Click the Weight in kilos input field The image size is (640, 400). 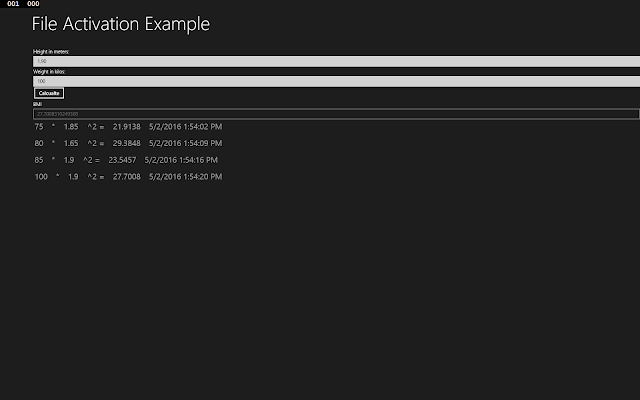coord(335,81)
